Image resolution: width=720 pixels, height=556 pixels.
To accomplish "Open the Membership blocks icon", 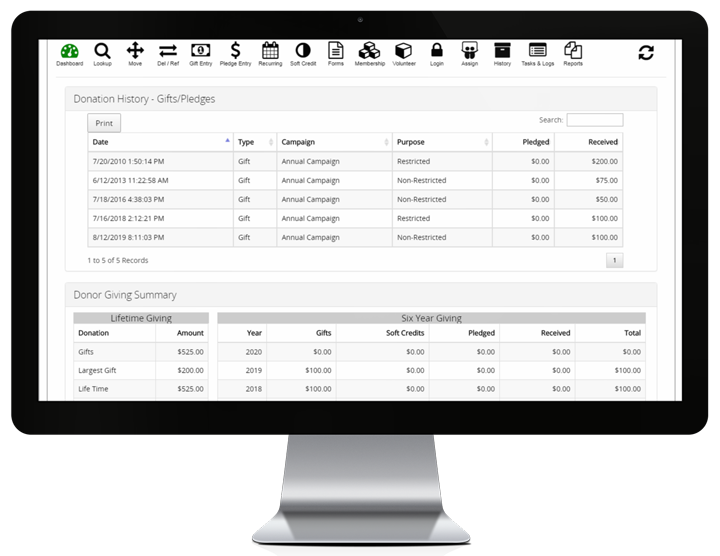I will point(370,55).
